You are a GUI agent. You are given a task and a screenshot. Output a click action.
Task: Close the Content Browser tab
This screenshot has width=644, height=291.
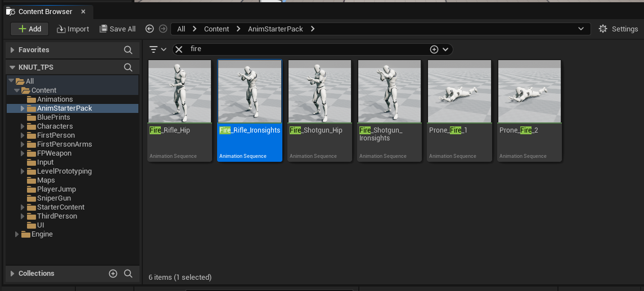click(x=83, y=11)
